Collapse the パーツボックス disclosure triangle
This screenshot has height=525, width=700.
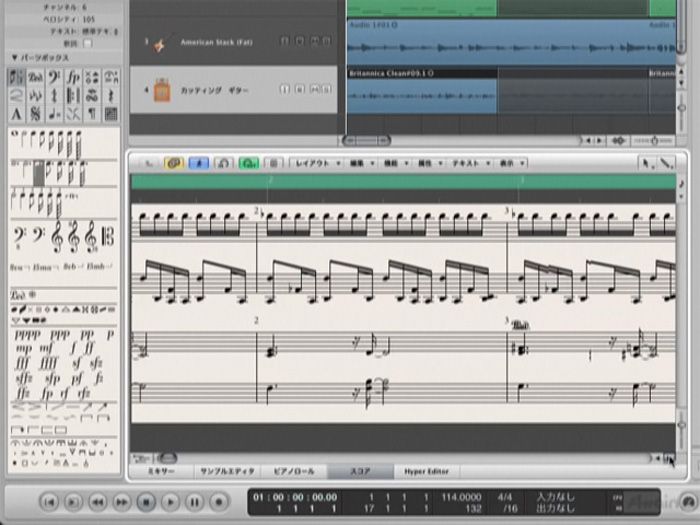pos(14,57)
